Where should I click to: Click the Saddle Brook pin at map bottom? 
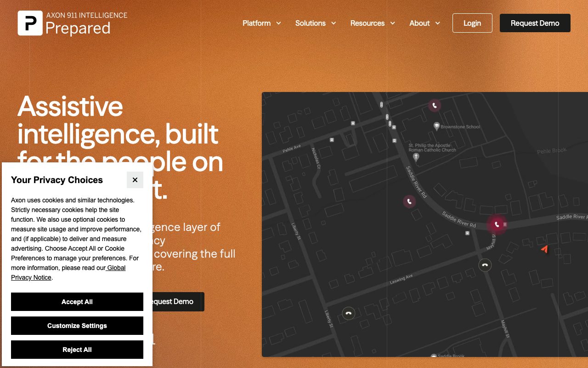click(x=434, y=356)
